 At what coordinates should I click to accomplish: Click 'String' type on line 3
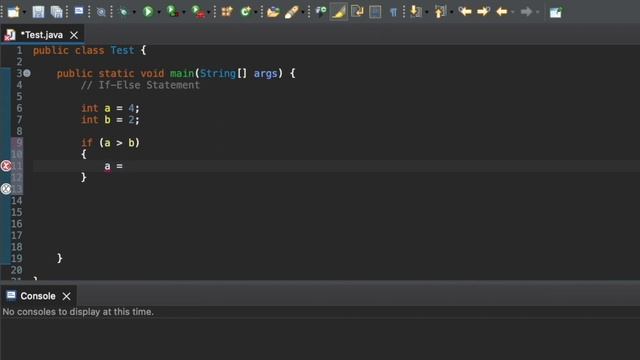tap(218, 73)
